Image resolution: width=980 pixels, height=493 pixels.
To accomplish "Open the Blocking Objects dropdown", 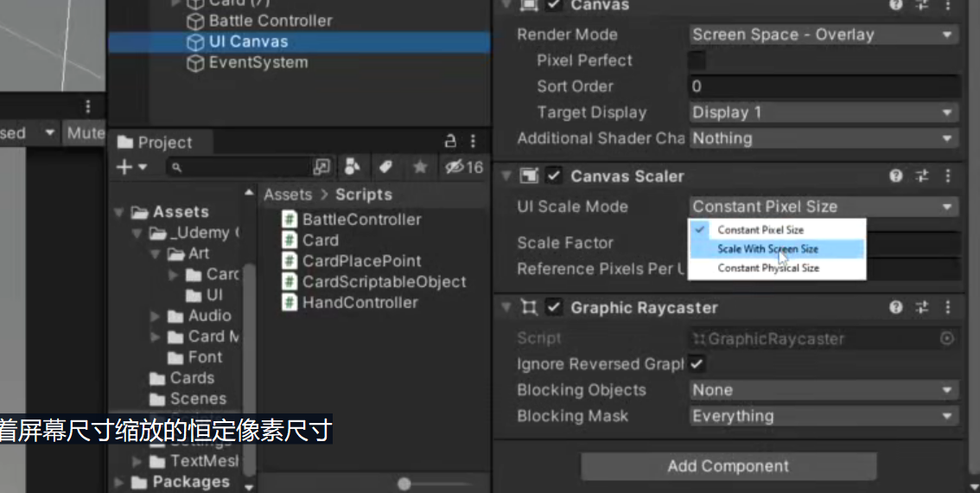I will pyautogui.click(x=823, y=390).
